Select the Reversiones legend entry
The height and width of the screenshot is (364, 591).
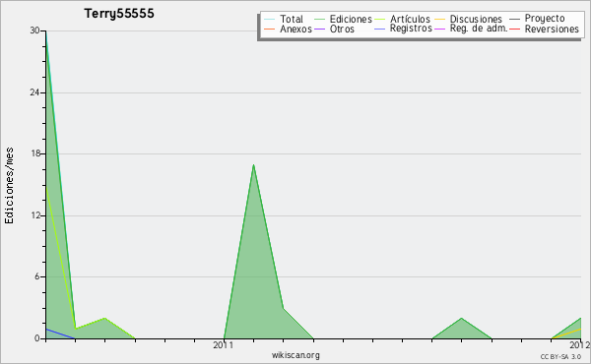pyautogui.click(x=545, y=29)
